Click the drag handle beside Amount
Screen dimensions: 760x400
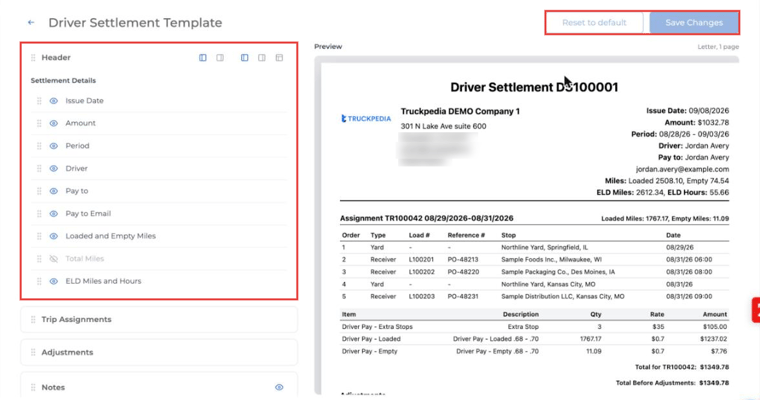39,123
